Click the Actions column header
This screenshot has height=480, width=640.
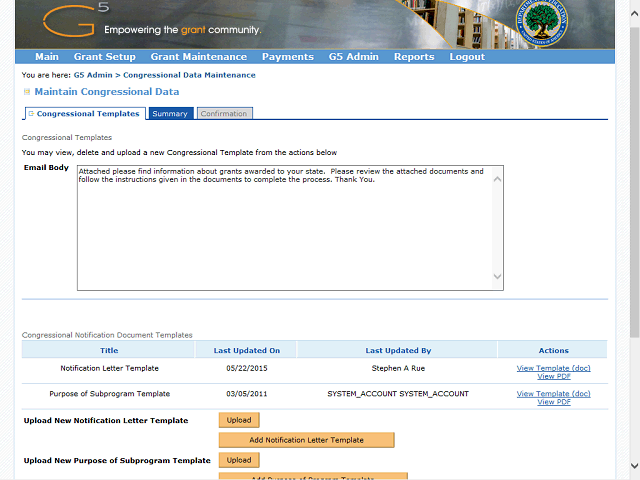tap(553, 350)
